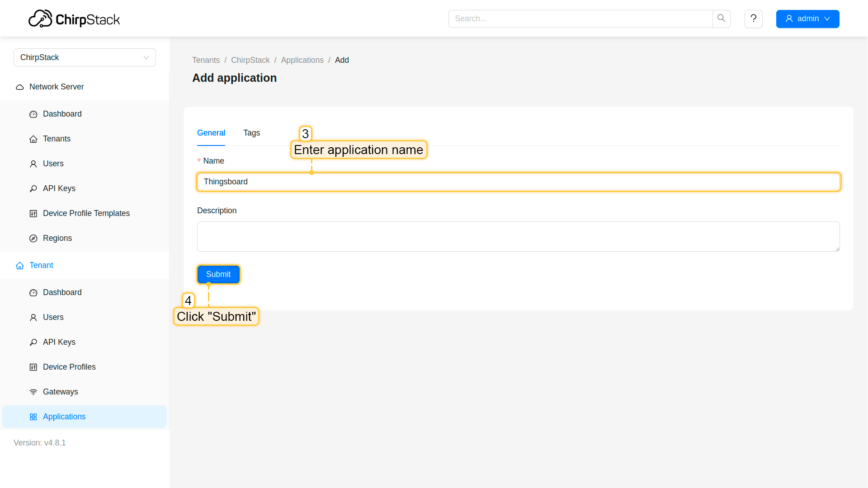Open Device Profile Templates in sidebar

[x=86, y=213]
